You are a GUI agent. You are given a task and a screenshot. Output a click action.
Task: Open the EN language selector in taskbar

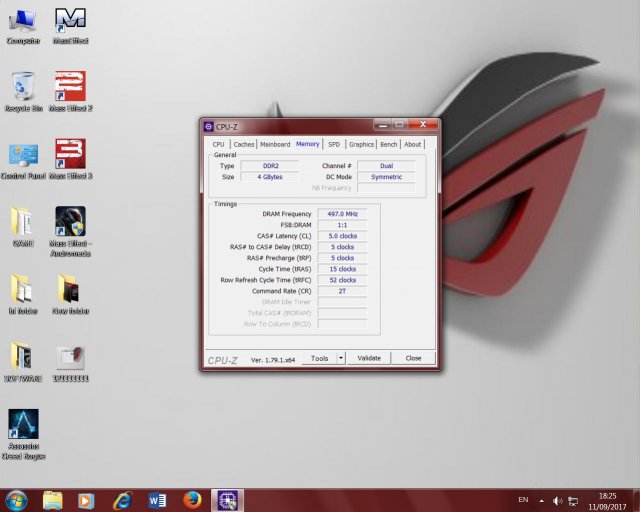[523, 500]
